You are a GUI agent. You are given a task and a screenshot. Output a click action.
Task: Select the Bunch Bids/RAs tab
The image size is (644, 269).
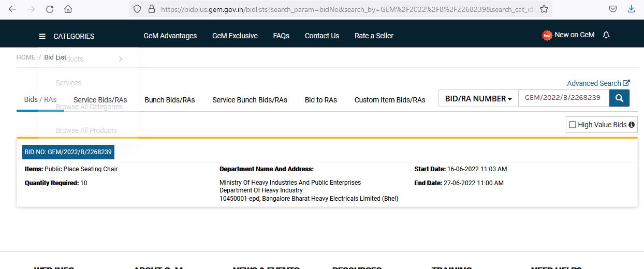click(169, 100)
